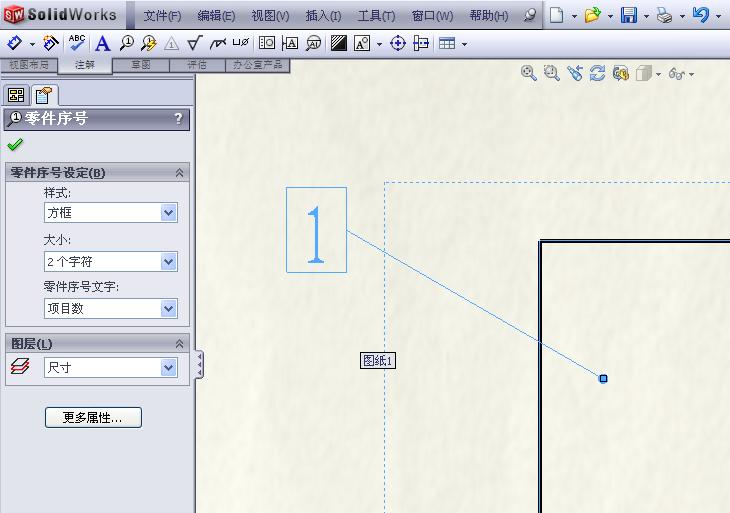The image size is (730, 513).
Task: Click the Zoom to Fit icon
Action: [x=528, y=73]
